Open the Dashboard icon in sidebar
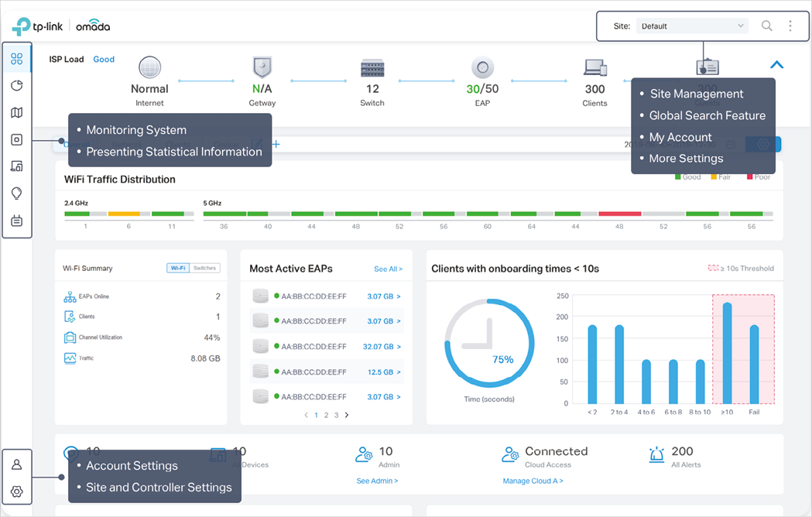This screenshot has width=812, height=517. pos(16,59)
